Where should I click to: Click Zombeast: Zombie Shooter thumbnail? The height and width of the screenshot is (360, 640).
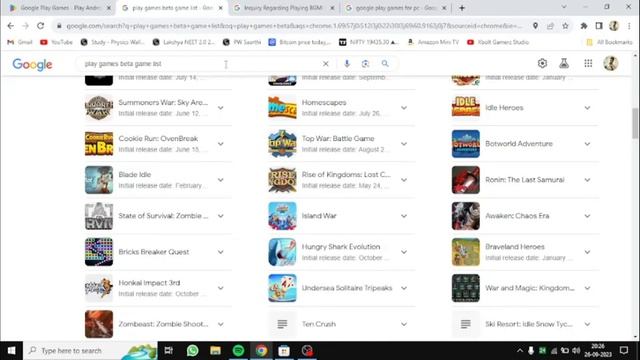click(x=99, y=324)
